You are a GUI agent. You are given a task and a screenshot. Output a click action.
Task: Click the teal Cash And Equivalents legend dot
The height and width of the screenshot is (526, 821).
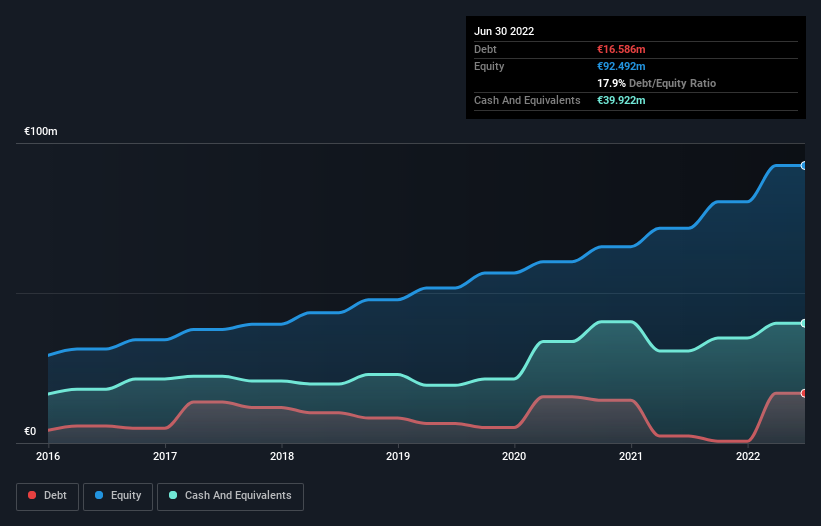coord(173,495)
